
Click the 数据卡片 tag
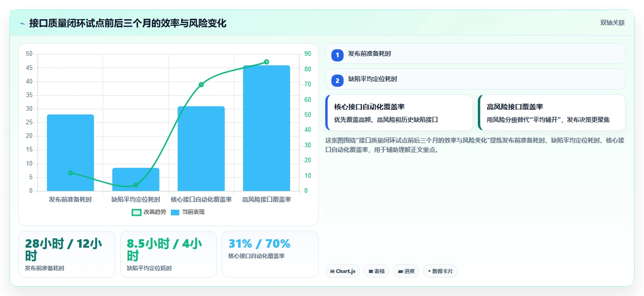click(x=440, y=271)
